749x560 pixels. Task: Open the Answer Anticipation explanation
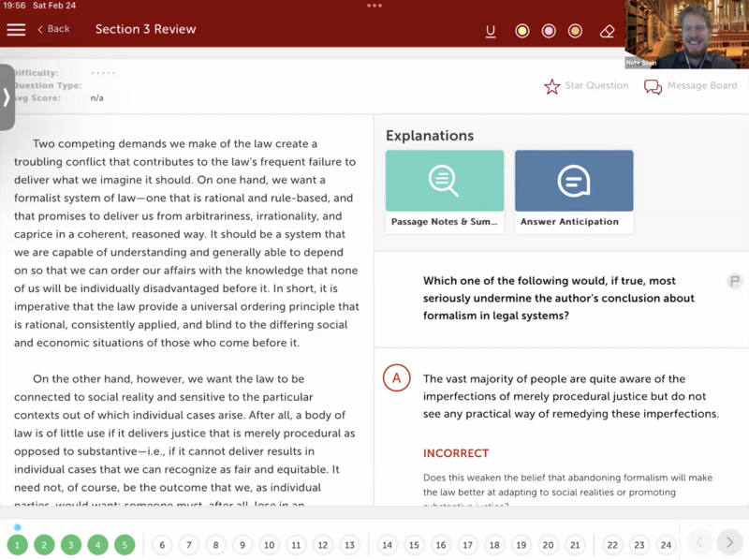click(x=574, y=191)
